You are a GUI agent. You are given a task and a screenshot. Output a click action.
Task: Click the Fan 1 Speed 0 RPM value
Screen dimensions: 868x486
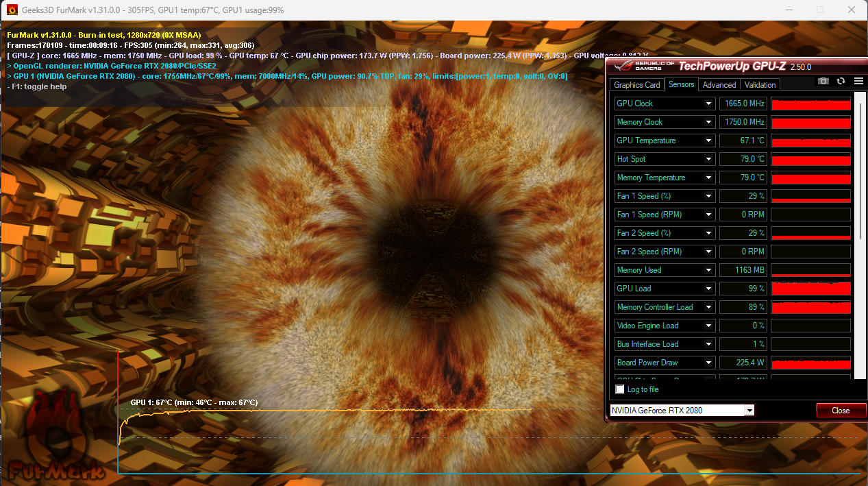tap(743, 215)
